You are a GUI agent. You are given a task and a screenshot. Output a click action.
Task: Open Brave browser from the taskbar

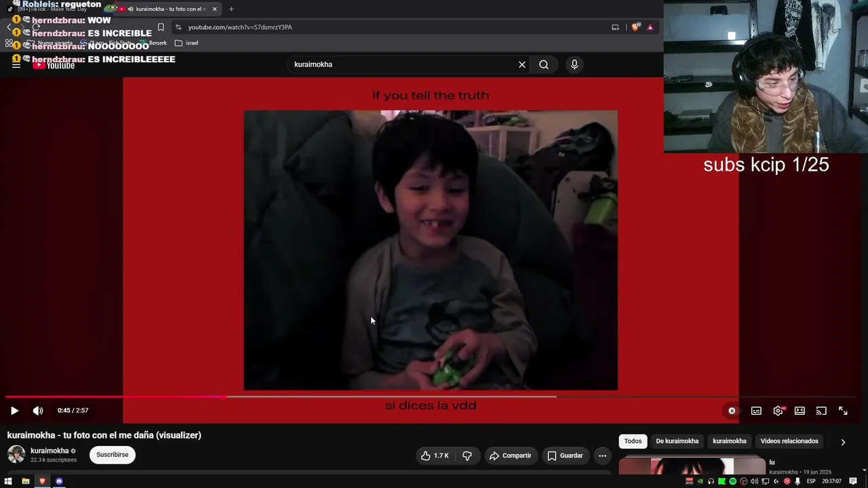(42, 481)
